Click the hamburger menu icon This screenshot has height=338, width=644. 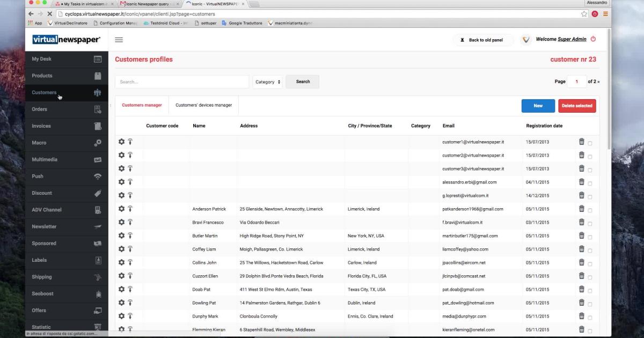pyautogui.click(x=119, y=40)
